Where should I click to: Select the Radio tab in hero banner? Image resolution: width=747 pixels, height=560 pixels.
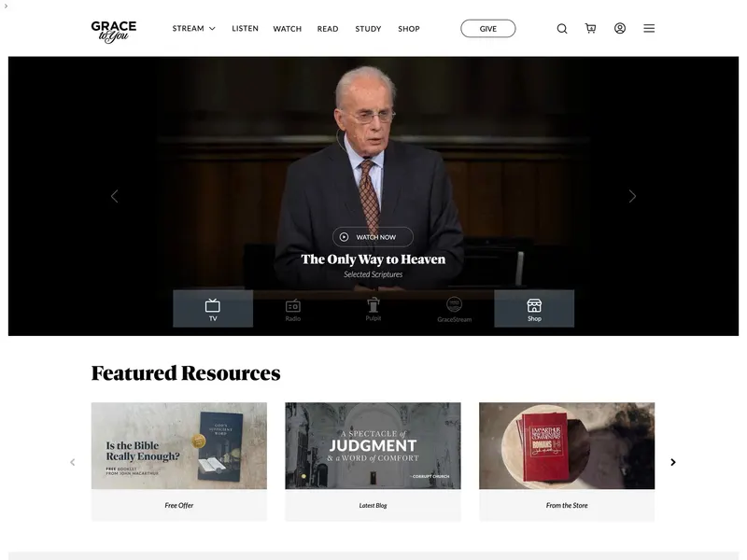tap(293, 309)
